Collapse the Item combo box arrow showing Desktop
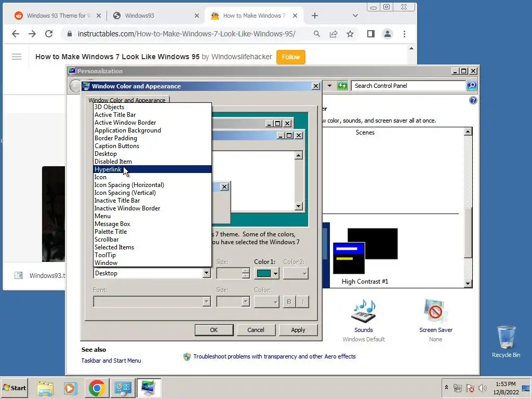Image resolution: width=532 pixels, height=399 pixels. pos(206,273)
